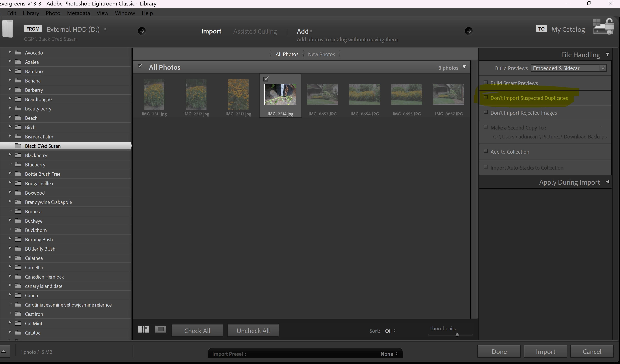The image size is (620, 364).
Task: Select the Black EYed Susan folder icon
Action: (x=18, y=146)
